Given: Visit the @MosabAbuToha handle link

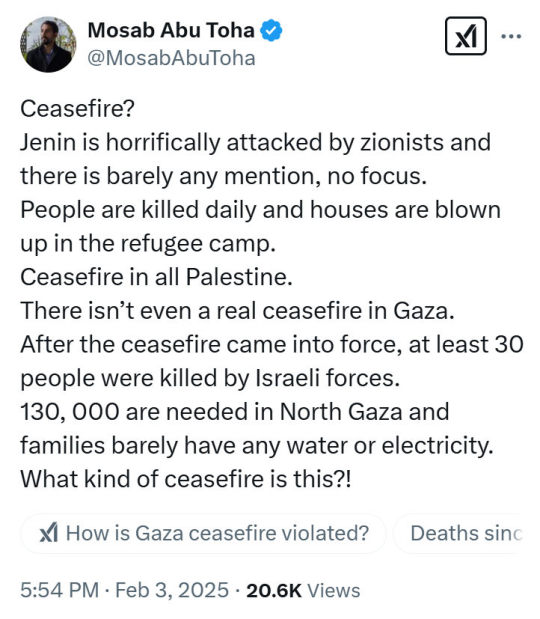Looking at the screenshot, I should coord(171,58).
